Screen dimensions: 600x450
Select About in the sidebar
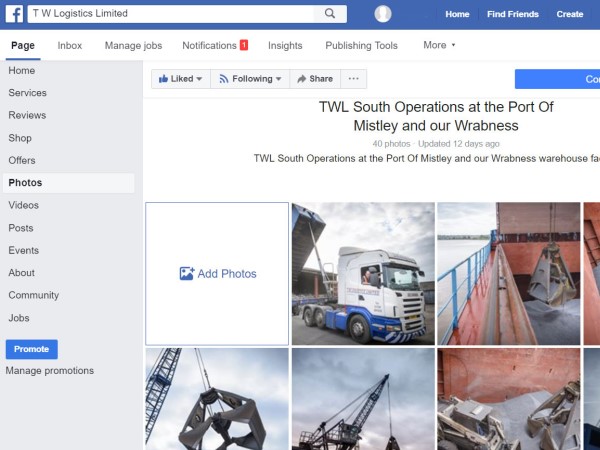point(21,273)
